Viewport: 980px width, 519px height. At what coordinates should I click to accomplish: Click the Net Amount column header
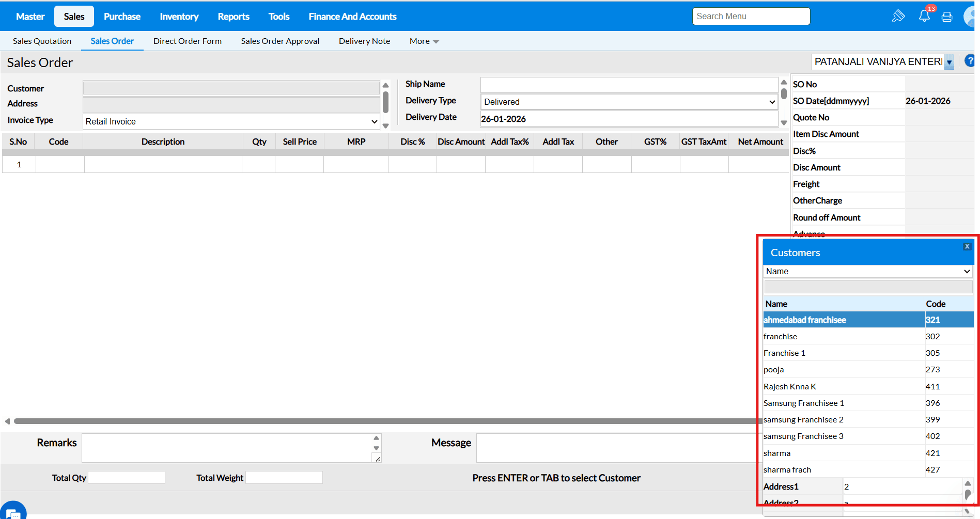point(760,141)
